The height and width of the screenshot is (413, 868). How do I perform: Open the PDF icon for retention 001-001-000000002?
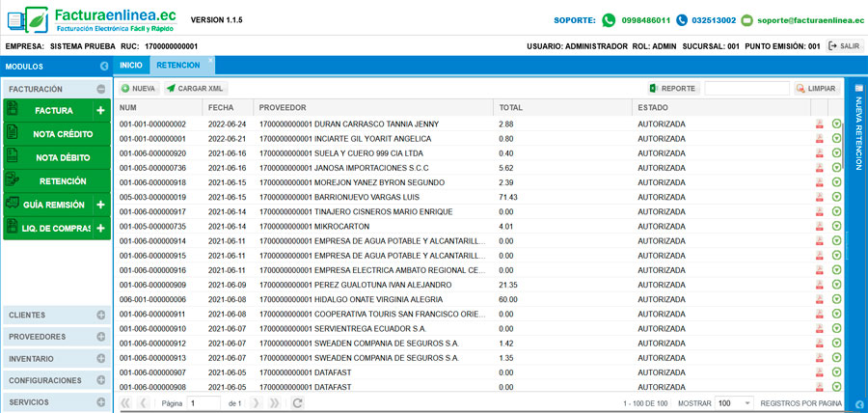(820, 124)
